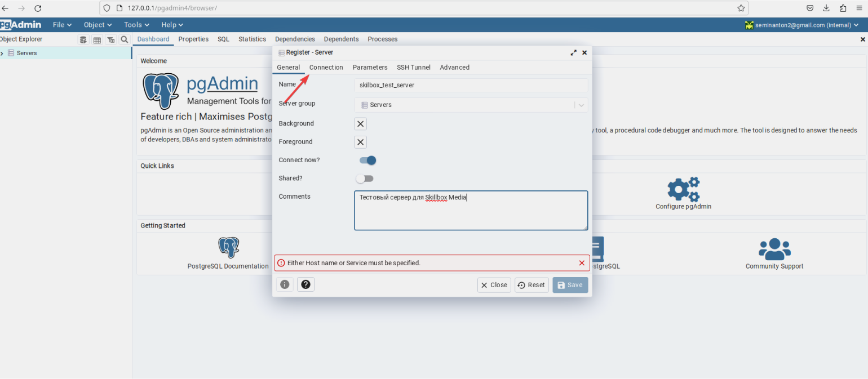Open the Query Tool icon in Object Explorer
The height and width of the screenshot is (379, 868).
(83, 40)
